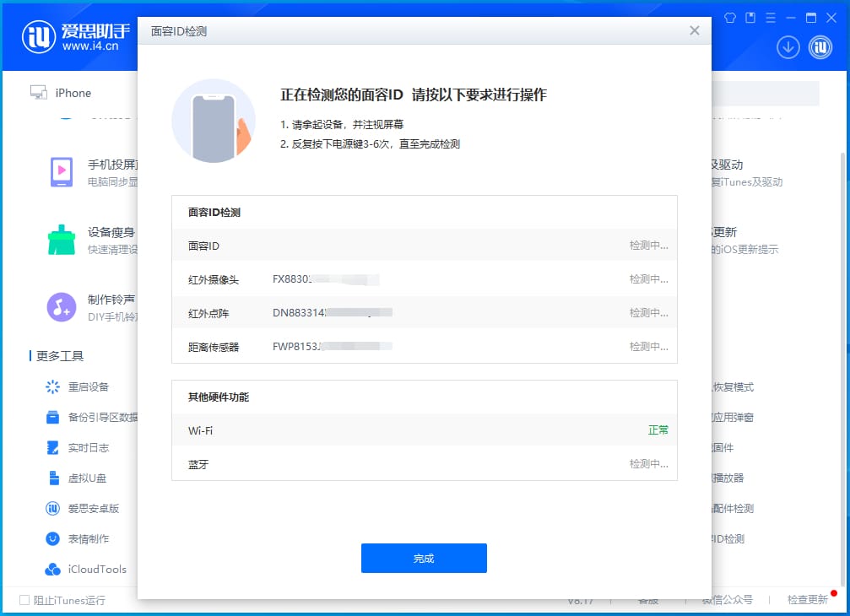The height and width of the screenshot is (616, 850).
Task: Click 检查更新 link in status bar
Action: point(807,599)
